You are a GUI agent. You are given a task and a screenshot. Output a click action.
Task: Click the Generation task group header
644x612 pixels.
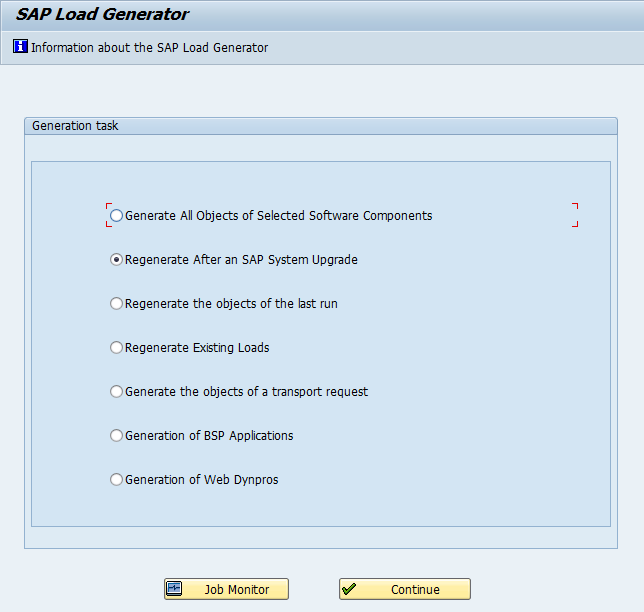click(321, 126)
